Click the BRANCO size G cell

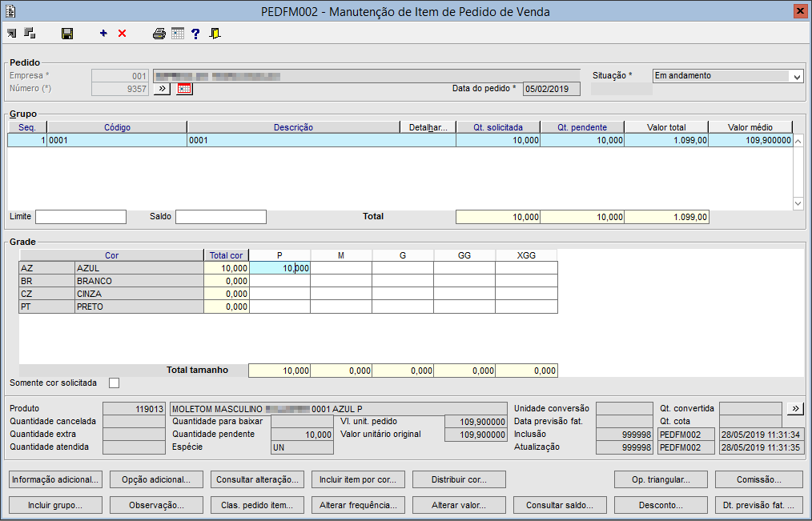pyautogui.click(x=402, y=281)
